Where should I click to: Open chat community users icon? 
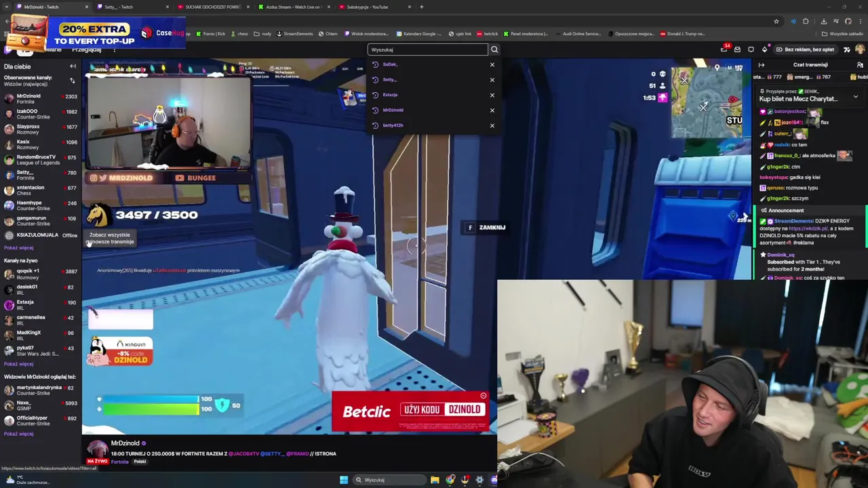click(x=860, y=65)
